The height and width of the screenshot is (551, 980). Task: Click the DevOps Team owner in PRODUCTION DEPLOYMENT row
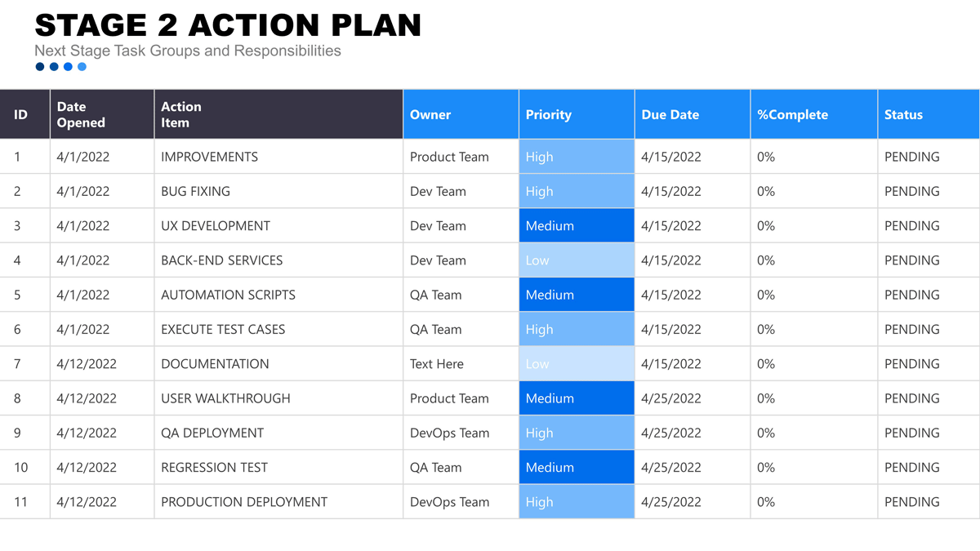[450, 502]
